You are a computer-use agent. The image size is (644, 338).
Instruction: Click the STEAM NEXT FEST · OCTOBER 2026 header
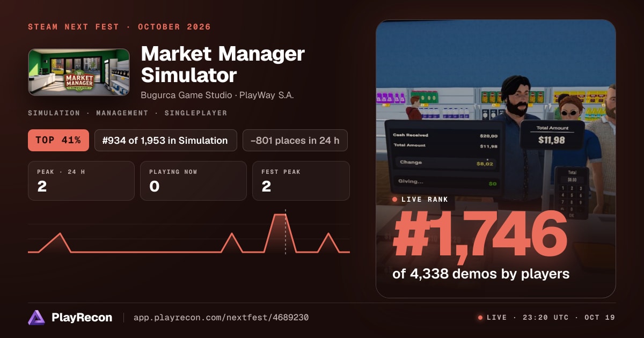[x=119, y=27]
